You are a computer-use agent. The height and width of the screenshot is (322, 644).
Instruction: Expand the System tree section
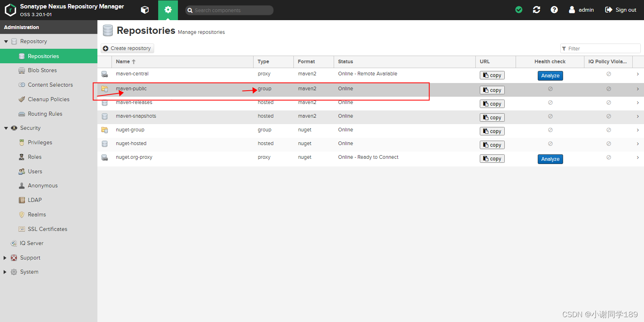coord(5,272)
